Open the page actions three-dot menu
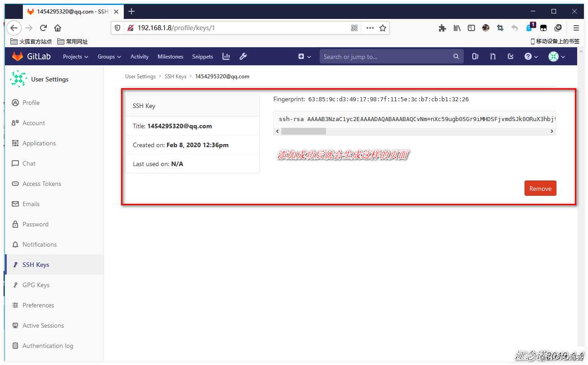588x365 pixels. click(370, 28)
